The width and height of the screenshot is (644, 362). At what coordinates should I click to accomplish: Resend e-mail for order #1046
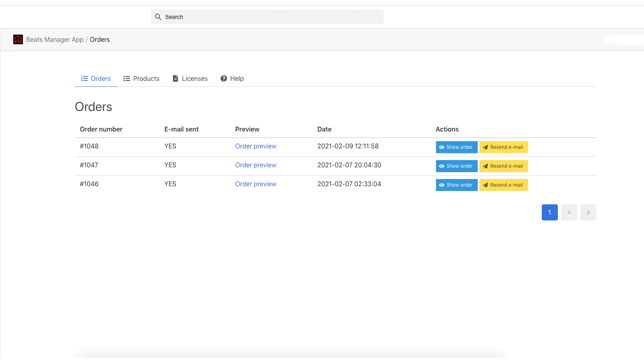(504, 185)
